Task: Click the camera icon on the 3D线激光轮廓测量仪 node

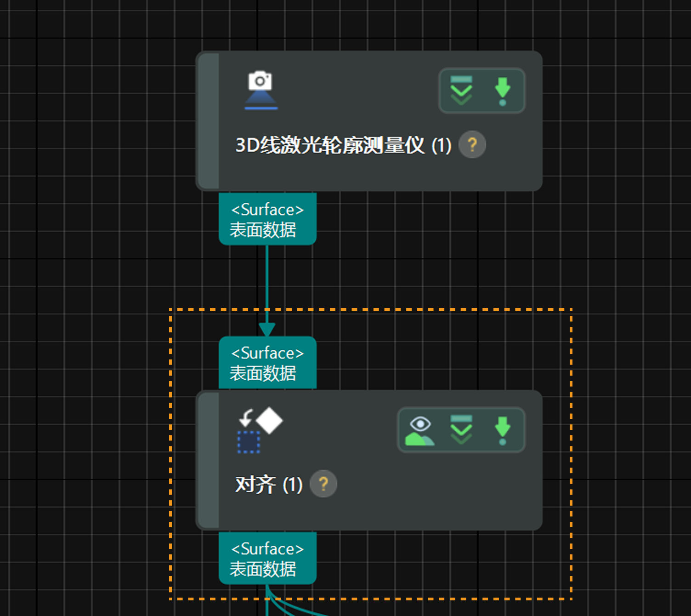Action: coord(261,90)
